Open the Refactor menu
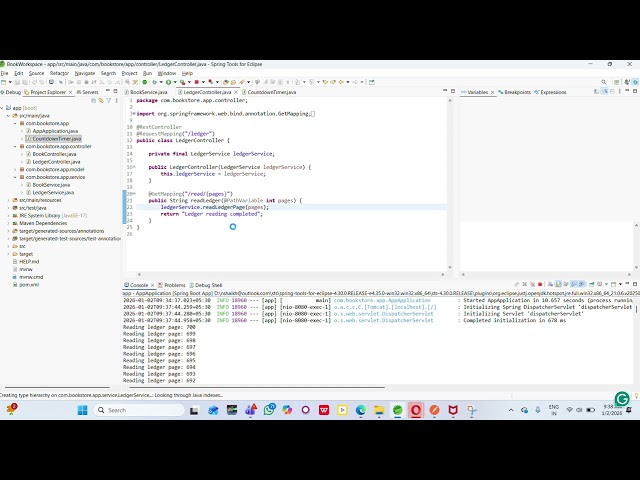640x480 pixels. [59, 73]
